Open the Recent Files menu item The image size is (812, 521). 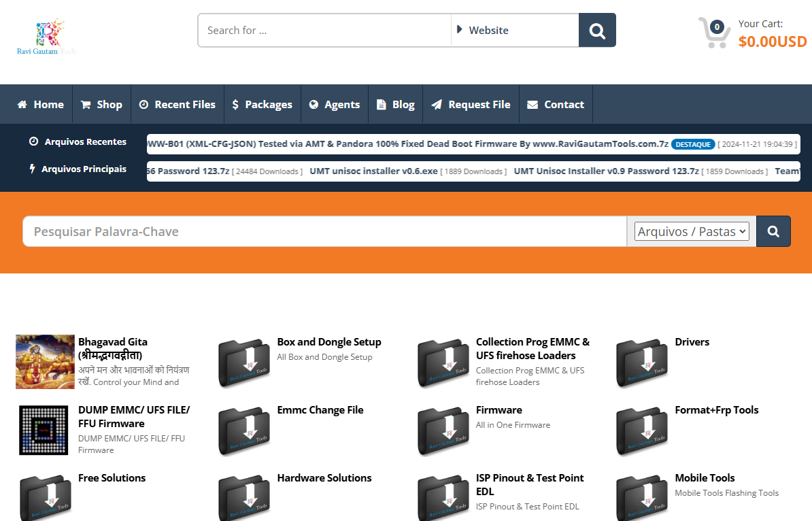click(x=177, y=105)
